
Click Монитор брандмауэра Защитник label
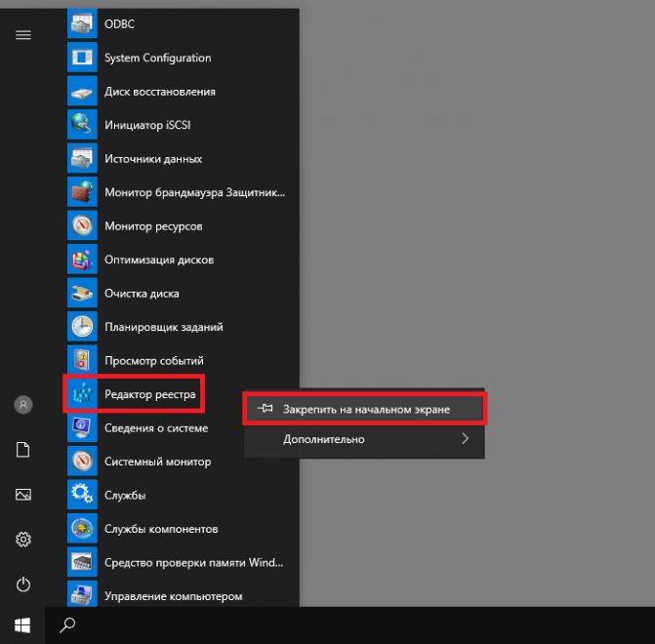(194, 192)
